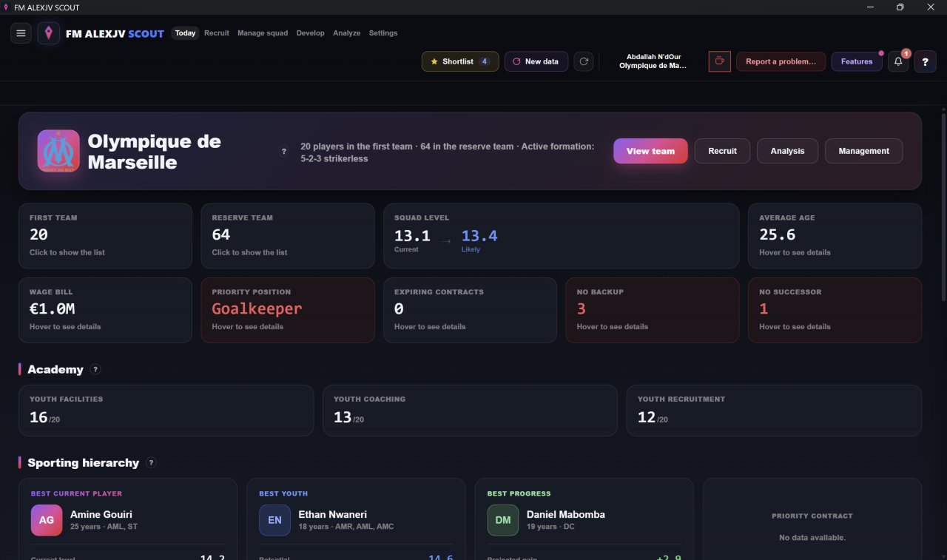The height and width of the screenshot is (560, 947).
Task: Open the Settings tab
Action: click(x=383, y=33)
